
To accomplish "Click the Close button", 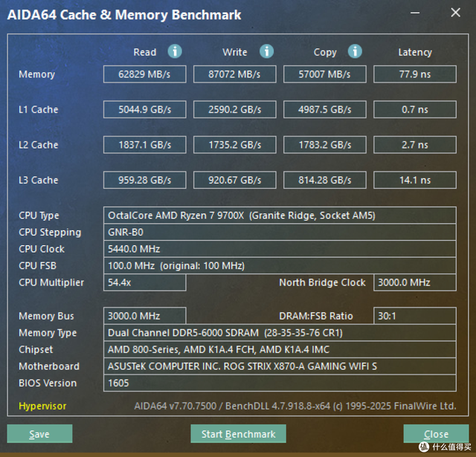I will coord(436,434).
